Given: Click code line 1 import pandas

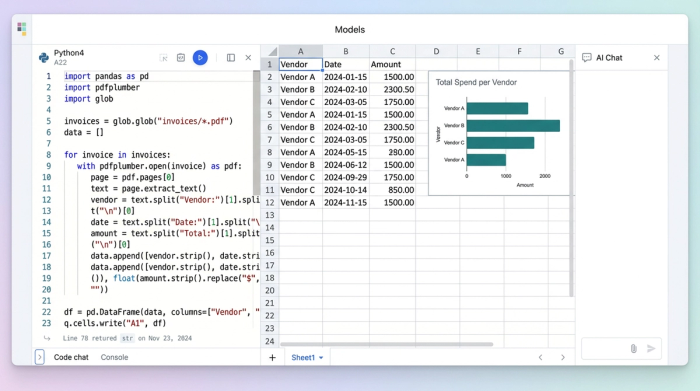Looking at the screenshot, I should (106, 76).
